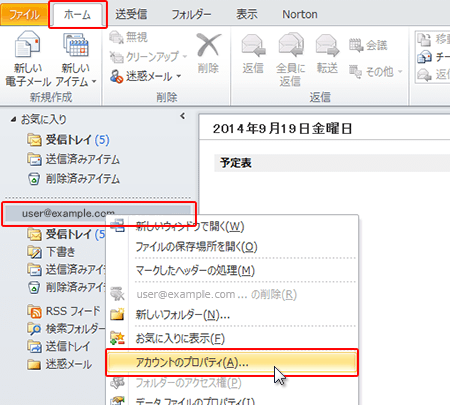Click the 予定表 calendar header

point(236,163)
